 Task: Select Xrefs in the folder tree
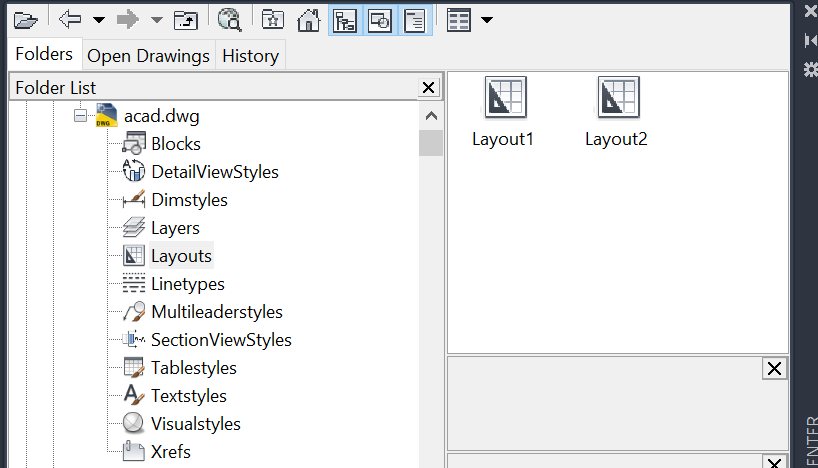tap(171, 452)
